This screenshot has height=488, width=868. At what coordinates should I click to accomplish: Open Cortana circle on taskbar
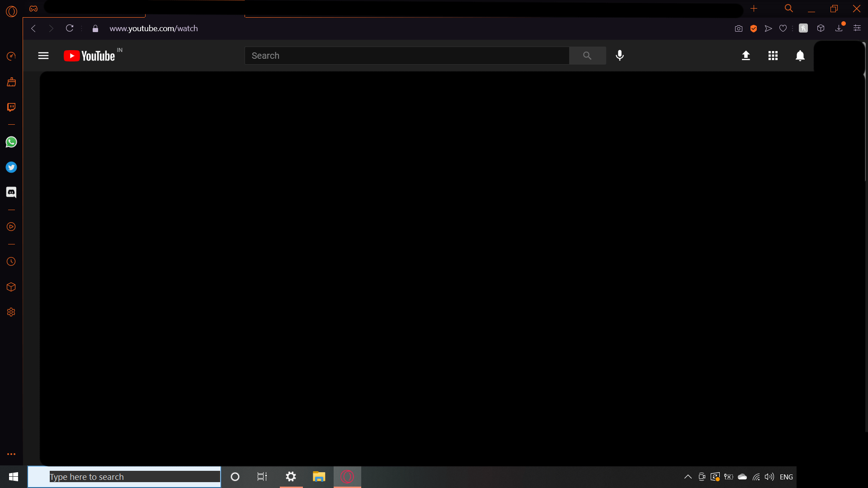tap(235, 477)
